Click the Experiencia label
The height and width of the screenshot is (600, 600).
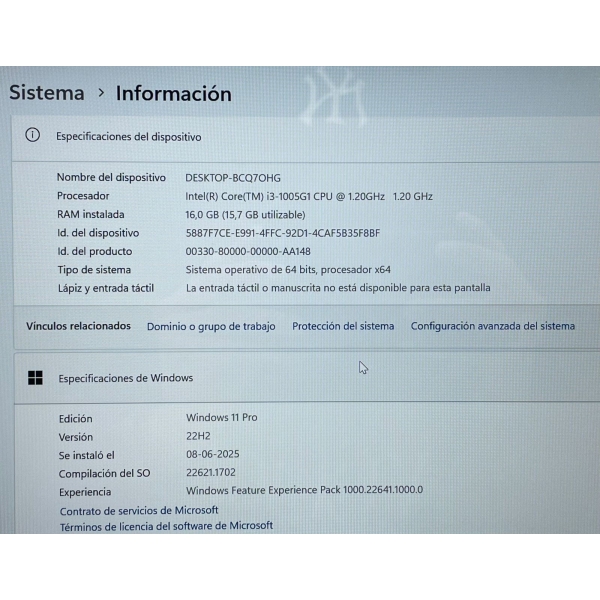[x=85, y=492]
